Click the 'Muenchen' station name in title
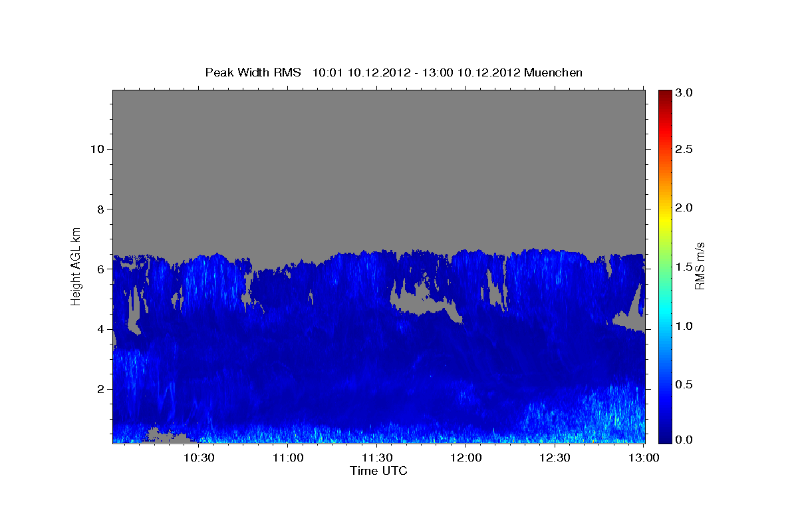The width and height of the screenshot is (798, 532). pos(553,72)
